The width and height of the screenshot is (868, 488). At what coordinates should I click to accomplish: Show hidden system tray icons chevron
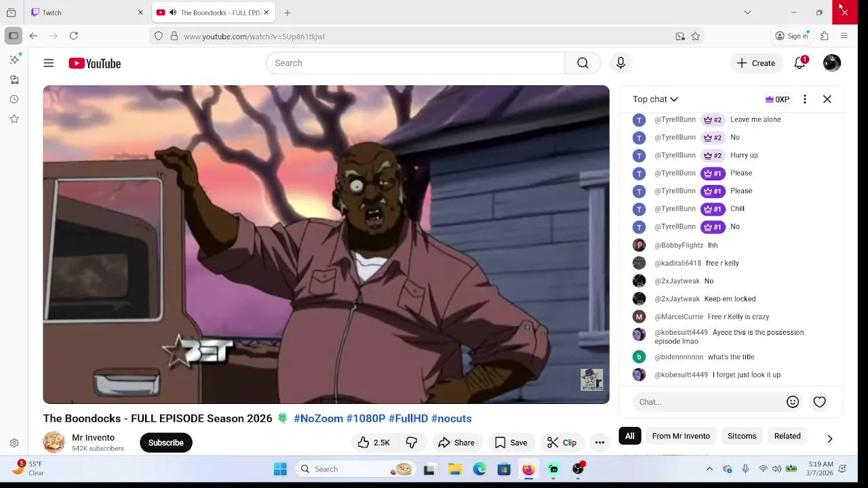click(x=709, y=469)
